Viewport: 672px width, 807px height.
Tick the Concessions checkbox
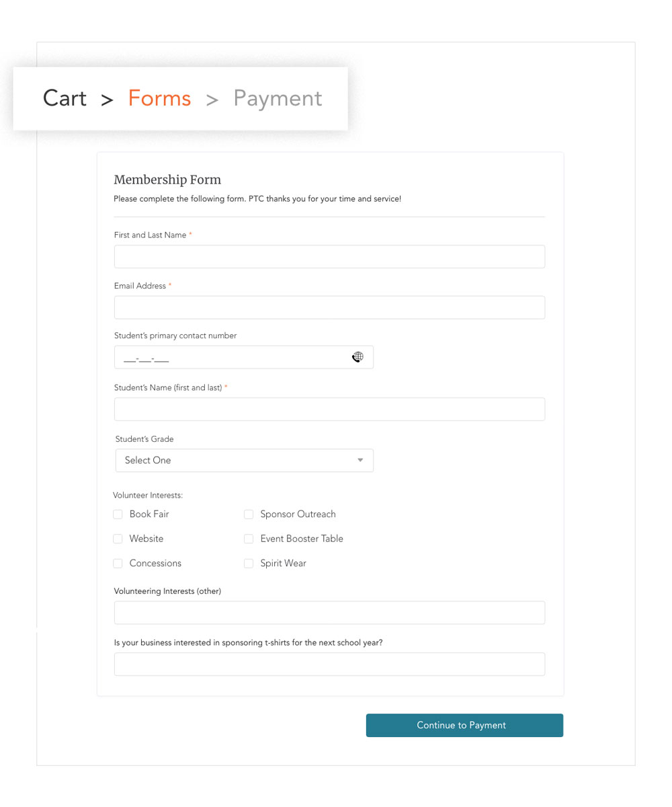(118, 564)
